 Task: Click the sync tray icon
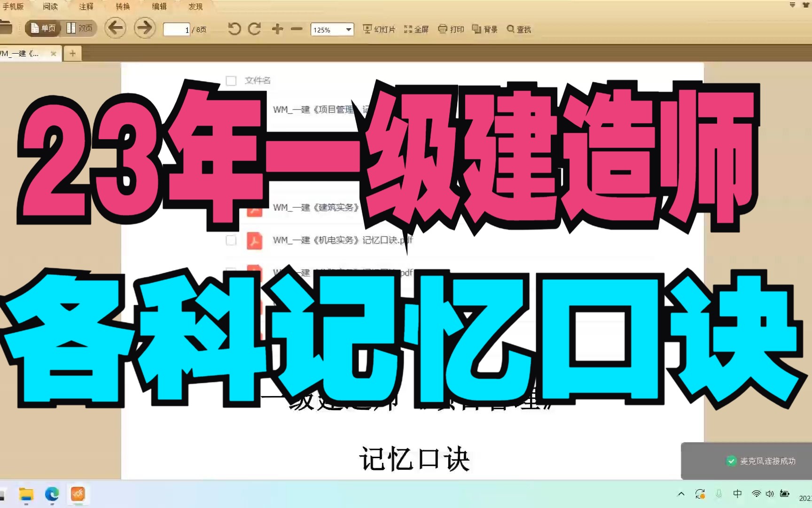click(x=700, y=494)
